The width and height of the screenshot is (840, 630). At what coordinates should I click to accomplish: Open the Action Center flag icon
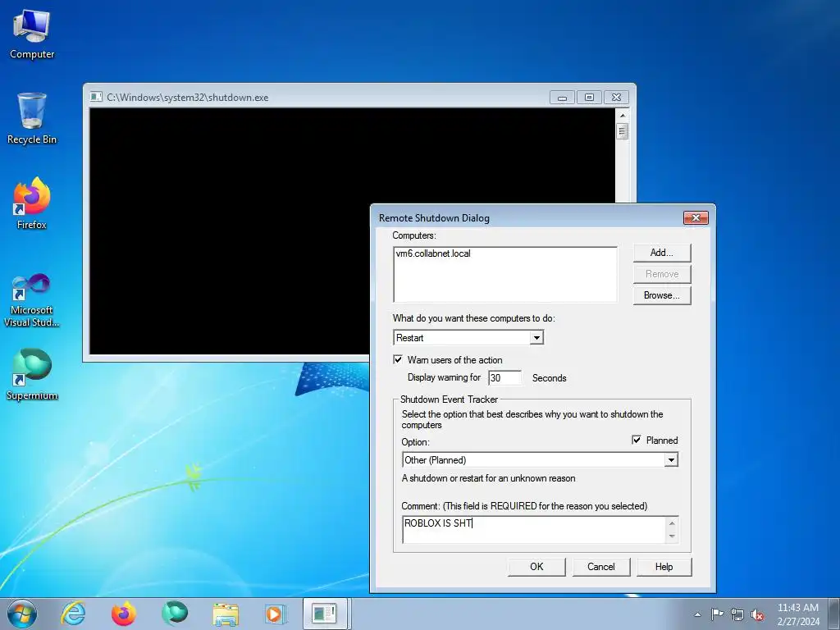pos(717,614)
